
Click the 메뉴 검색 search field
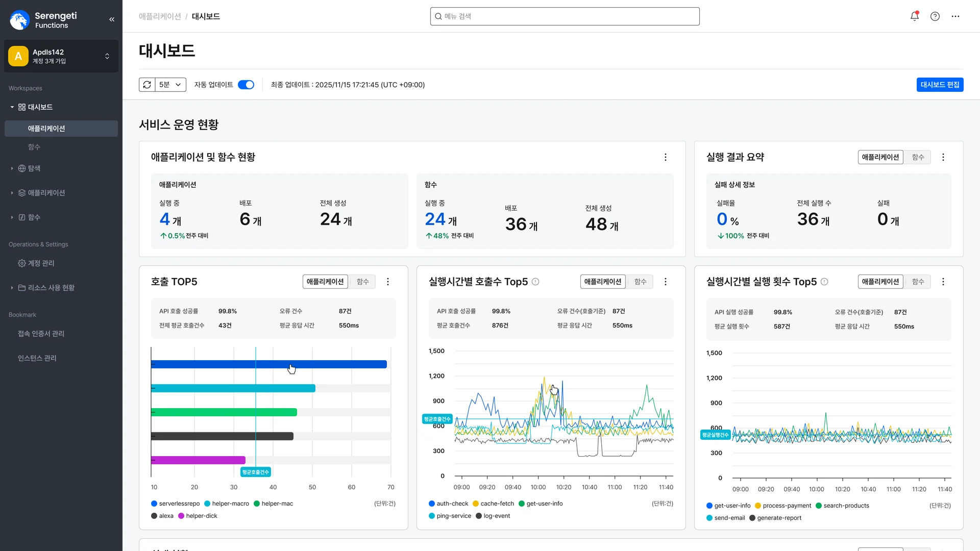pos(565,16)
